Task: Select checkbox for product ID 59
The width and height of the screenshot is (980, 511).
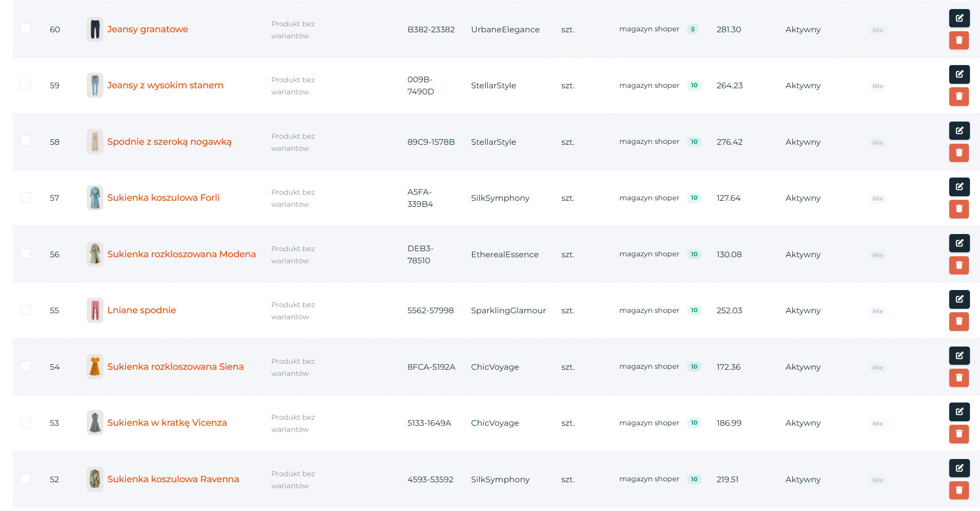Action: pos(25,85)
